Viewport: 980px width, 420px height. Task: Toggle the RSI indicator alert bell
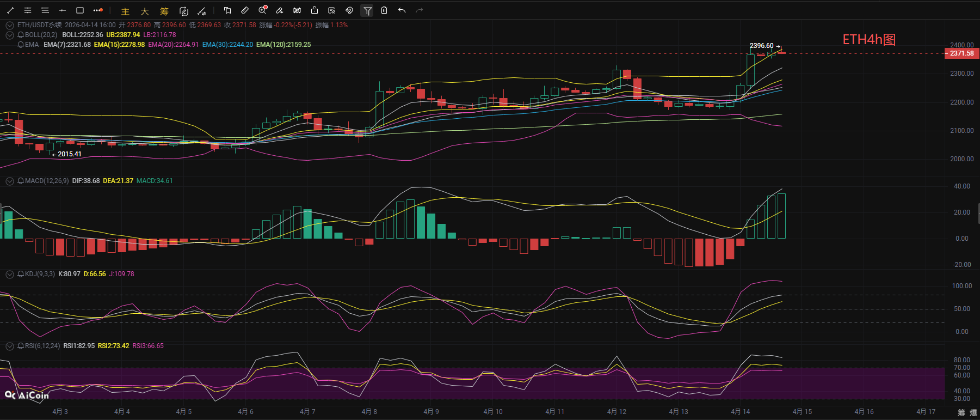pos(21,346)
